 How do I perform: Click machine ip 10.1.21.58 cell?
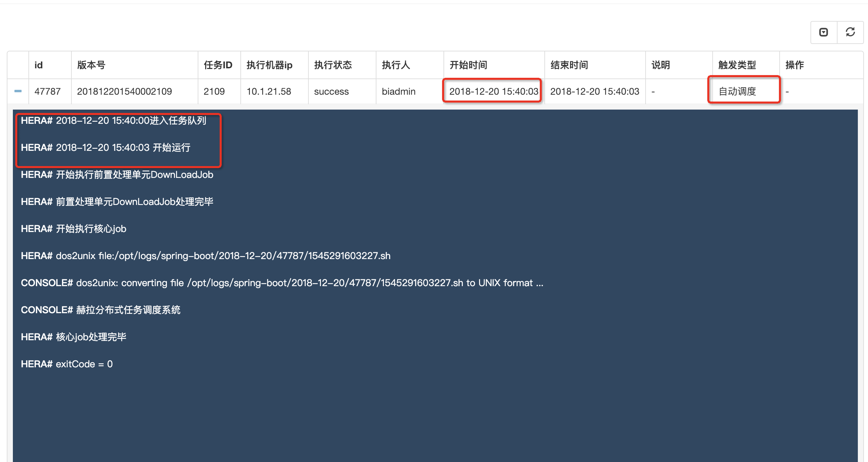[268, 91]
